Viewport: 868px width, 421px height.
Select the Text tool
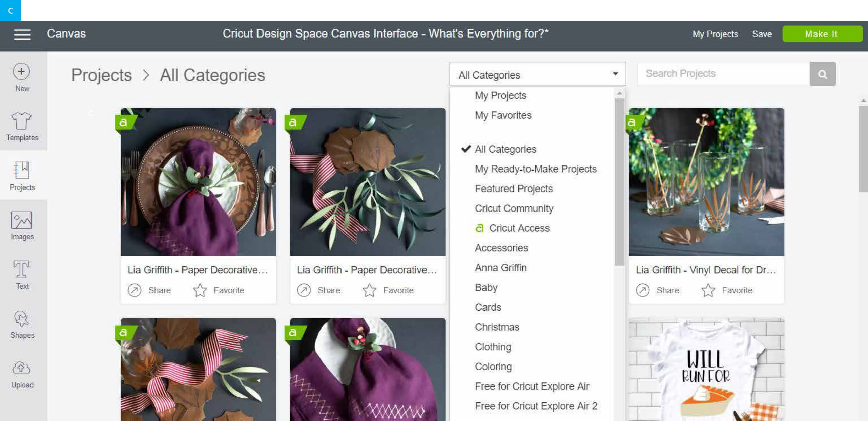(x=22, y=275)
